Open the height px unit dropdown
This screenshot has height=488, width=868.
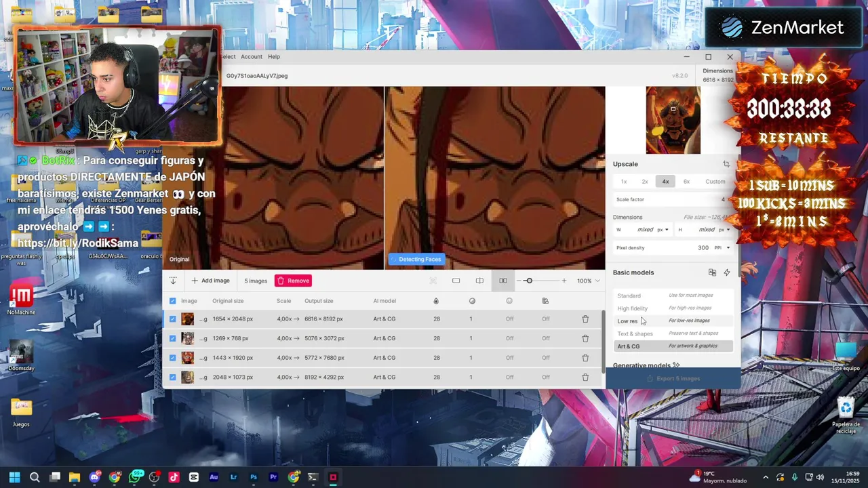point(724,230)
